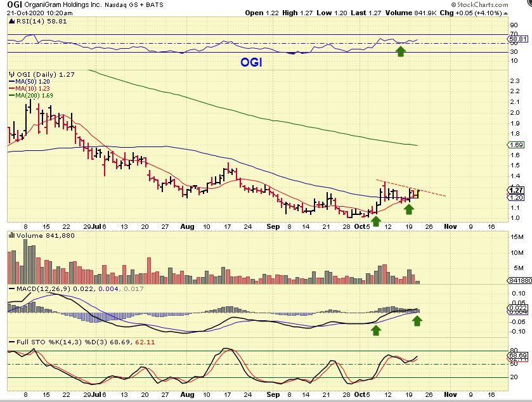This screenshot has width=532, height=402.
Task: Click the blue 0.004 MACD signal value
Action: pos(108,289)
